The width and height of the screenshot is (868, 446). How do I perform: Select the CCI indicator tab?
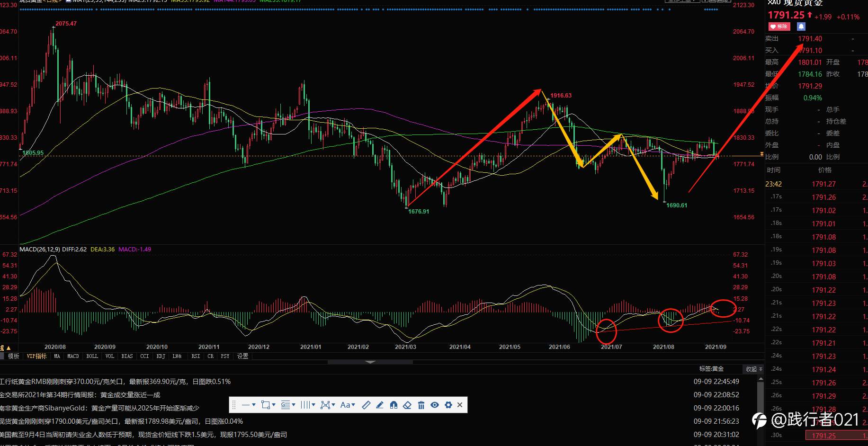[144, 356]
